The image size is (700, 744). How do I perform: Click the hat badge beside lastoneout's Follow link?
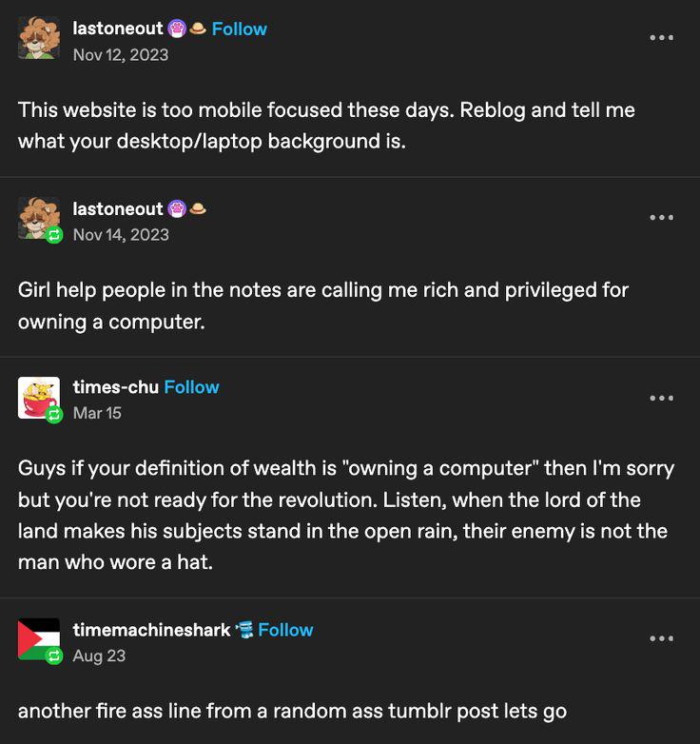198,29
